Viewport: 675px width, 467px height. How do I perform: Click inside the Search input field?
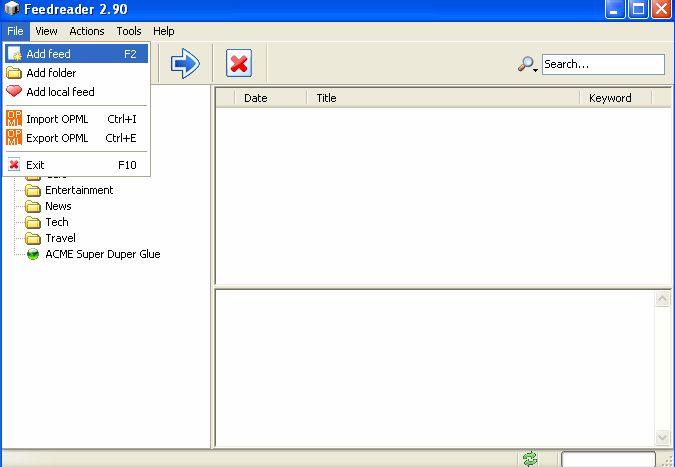click(602, 64)
